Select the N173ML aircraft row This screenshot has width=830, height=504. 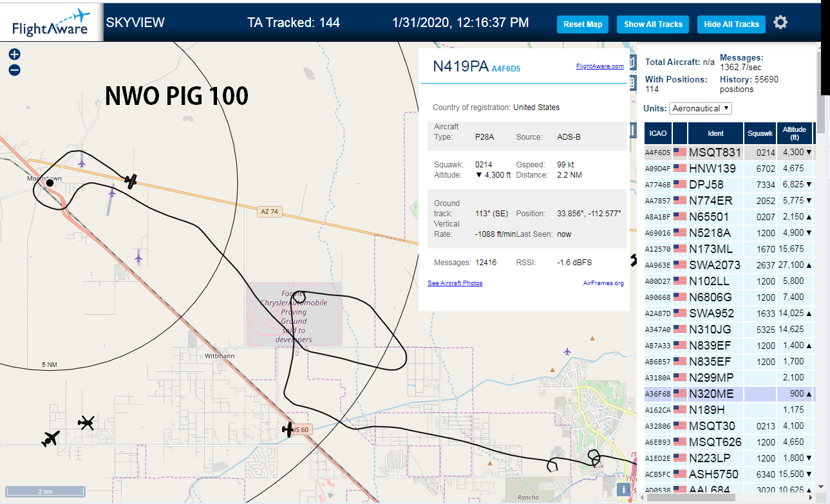click(x=730, y=249)
